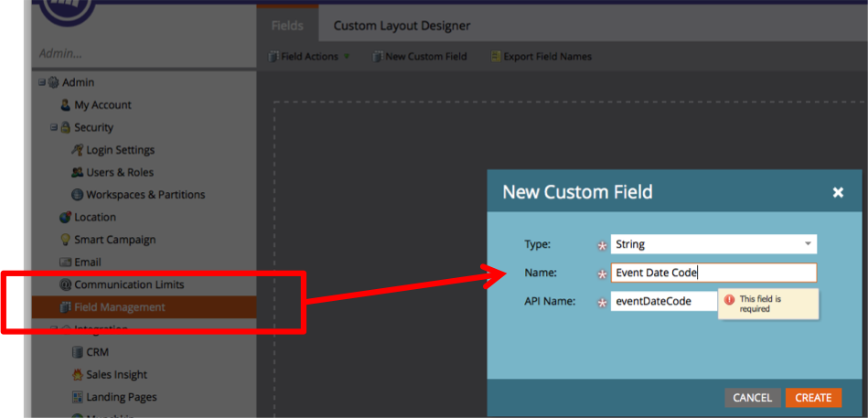Click the Login Settings keys icon
868x418 pixels.
pos(78,150)
